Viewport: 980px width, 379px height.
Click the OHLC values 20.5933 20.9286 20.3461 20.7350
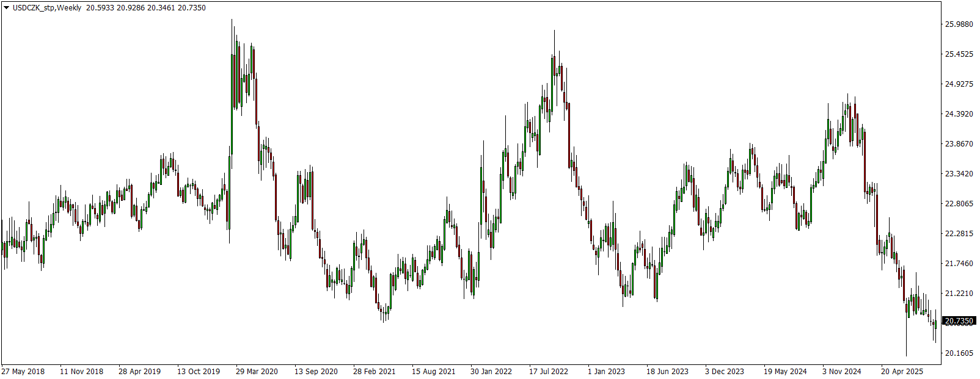(x=146, y=8)
